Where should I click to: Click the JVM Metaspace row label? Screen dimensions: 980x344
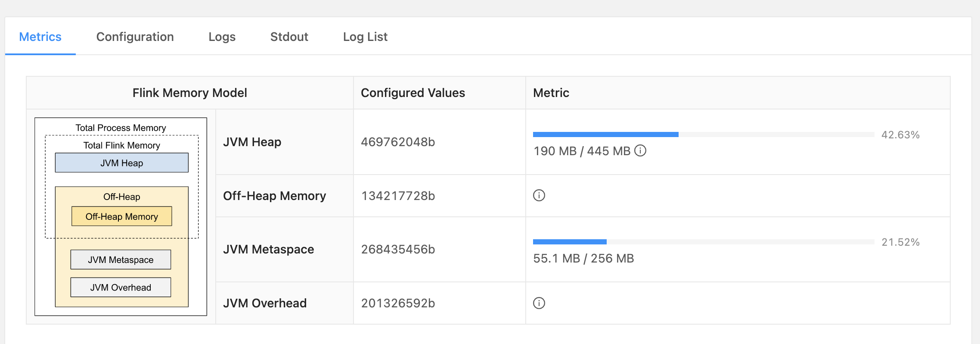click(269, 249)
